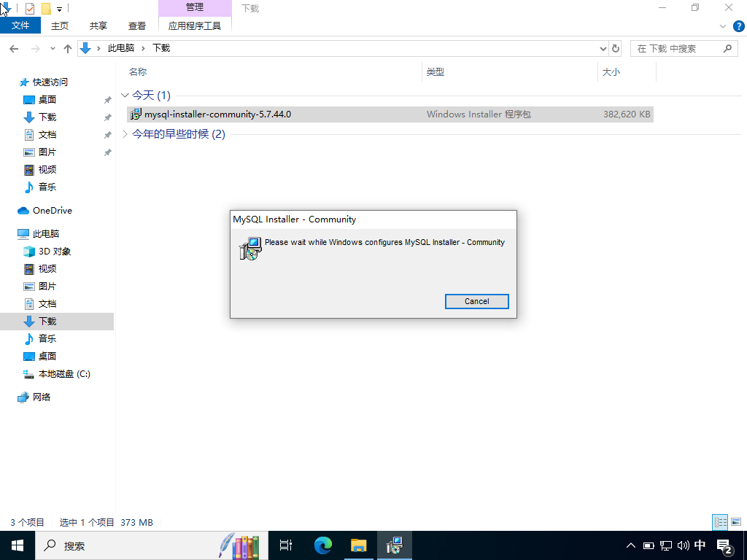Screen dimensions: 747x560
Task: Open 音乐 under 此电脑
Action: click(x=47, y=338)
